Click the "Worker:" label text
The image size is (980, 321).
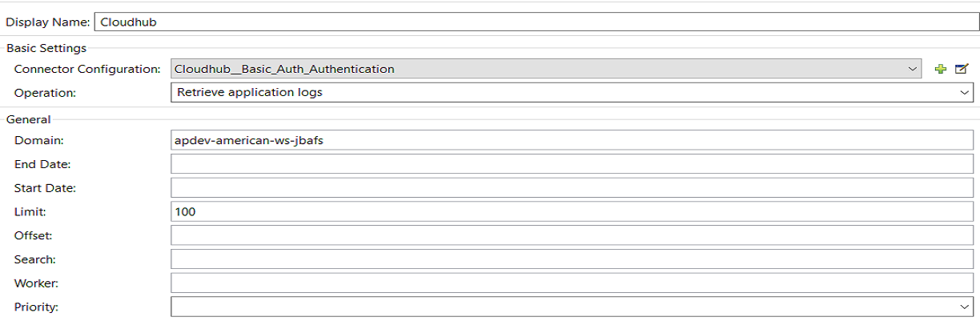(35, 283)
